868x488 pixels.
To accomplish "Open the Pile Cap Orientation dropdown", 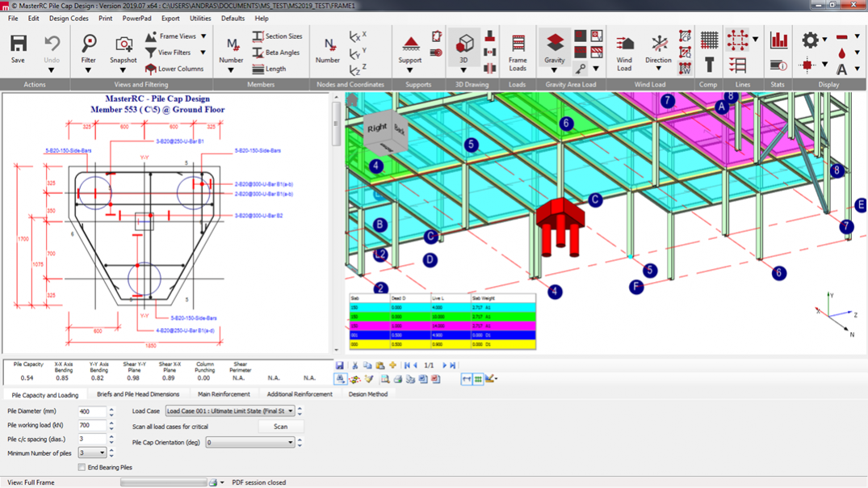I will click(250, 443).
